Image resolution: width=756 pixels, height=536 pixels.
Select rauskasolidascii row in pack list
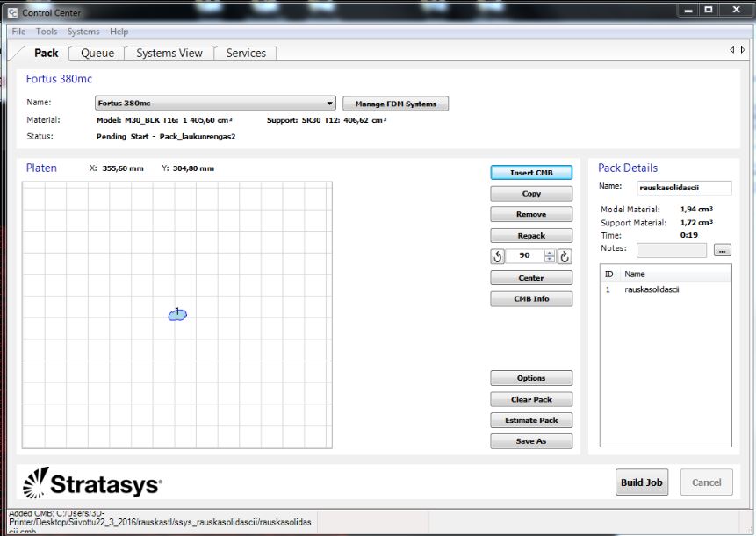[x=666, y=289]
